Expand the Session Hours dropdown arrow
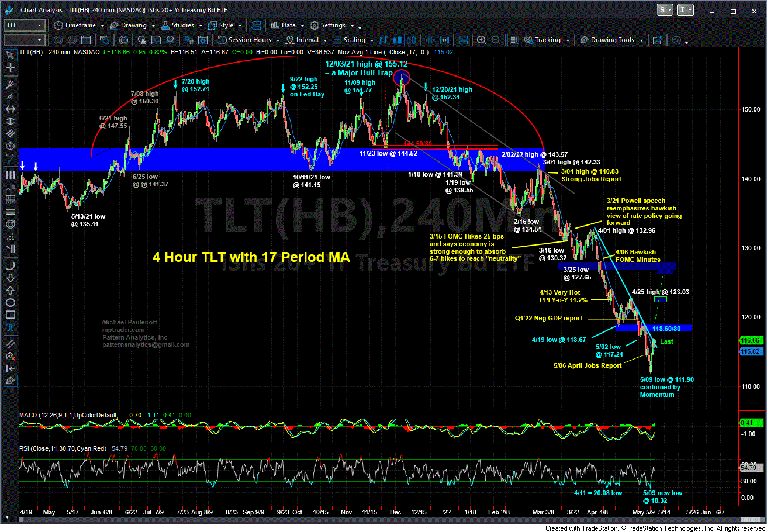 click(x=278, y=40)
